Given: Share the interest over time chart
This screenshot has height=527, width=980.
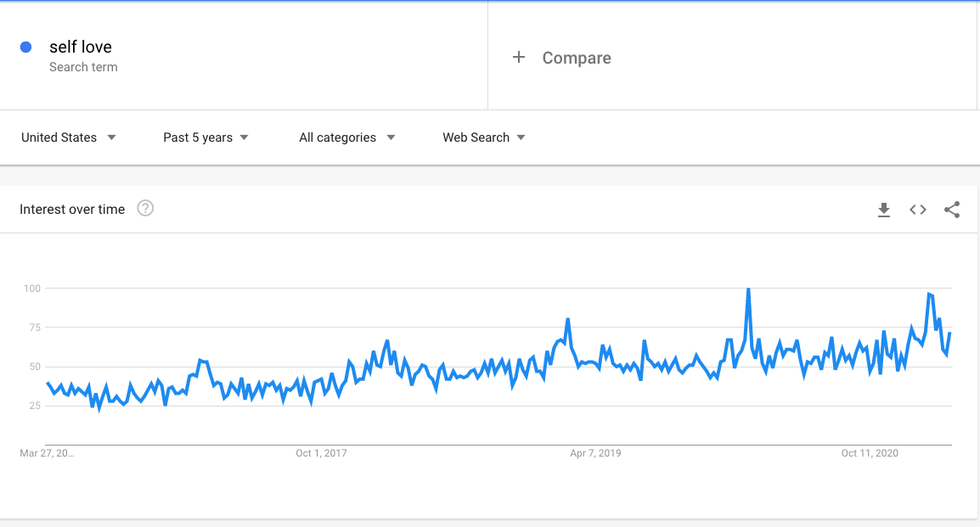Looking at the screenshot, I should 952,210.
